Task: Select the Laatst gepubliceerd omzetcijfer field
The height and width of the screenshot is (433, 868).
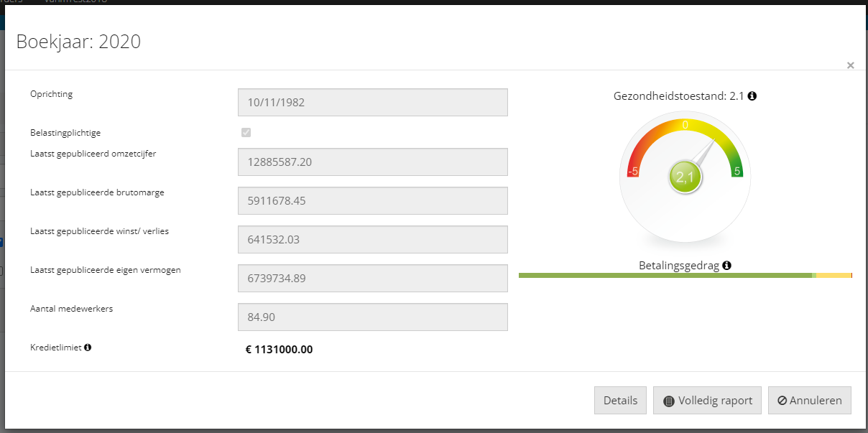Action: 373,162
